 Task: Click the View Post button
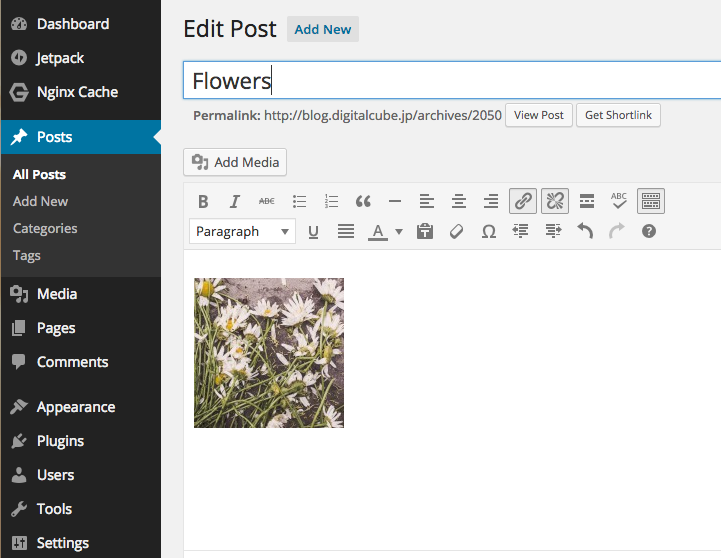pyautogui.click(x=538, y=115)
